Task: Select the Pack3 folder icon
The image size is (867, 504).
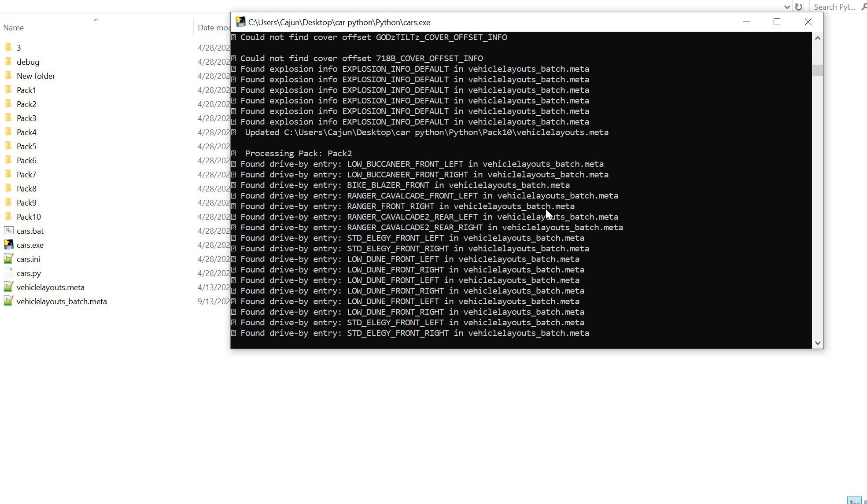Action: pyautogui.click(x=8, y=118)
